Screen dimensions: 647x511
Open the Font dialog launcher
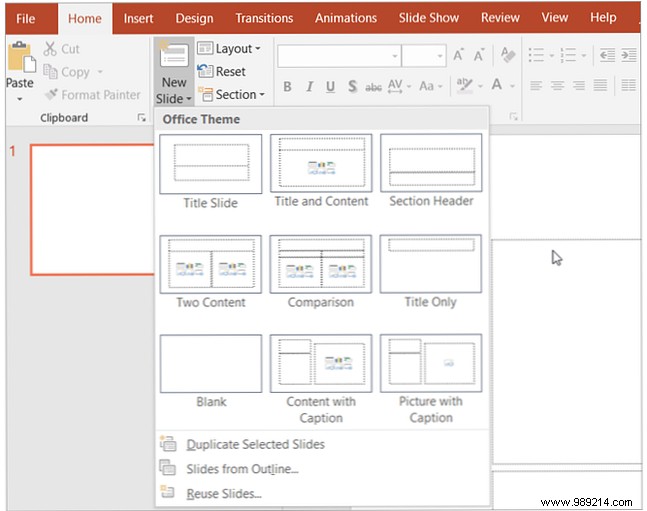[x=513, y=116]
